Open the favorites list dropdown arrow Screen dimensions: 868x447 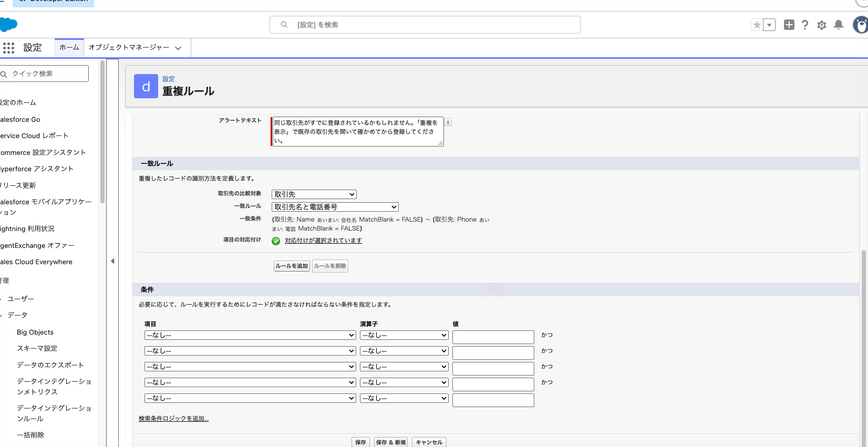(x=769, y=25)
